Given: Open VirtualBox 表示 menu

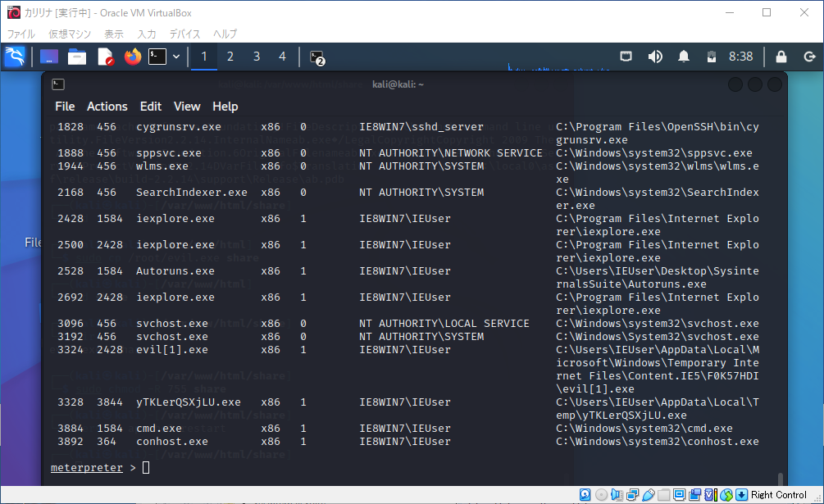Looking at the screenshot, I should pos(113,34).
